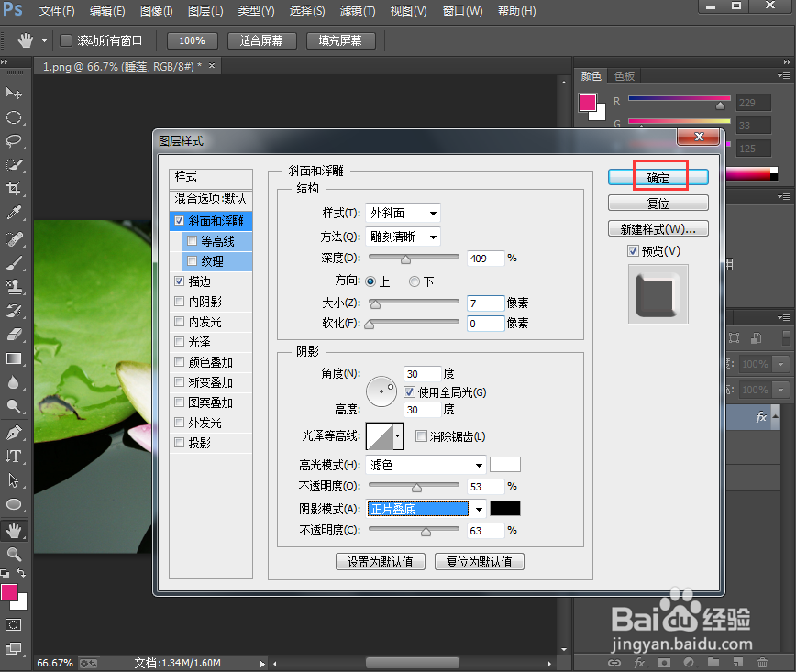
Task: Select the Hand tool in the toolbar
Action: [x=14, y=529]
